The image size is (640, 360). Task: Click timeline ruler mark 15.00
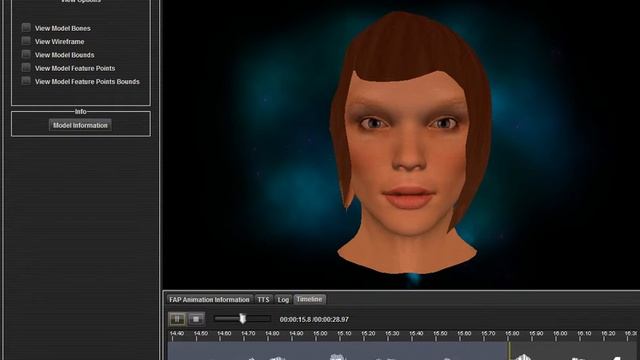[320, 333]
